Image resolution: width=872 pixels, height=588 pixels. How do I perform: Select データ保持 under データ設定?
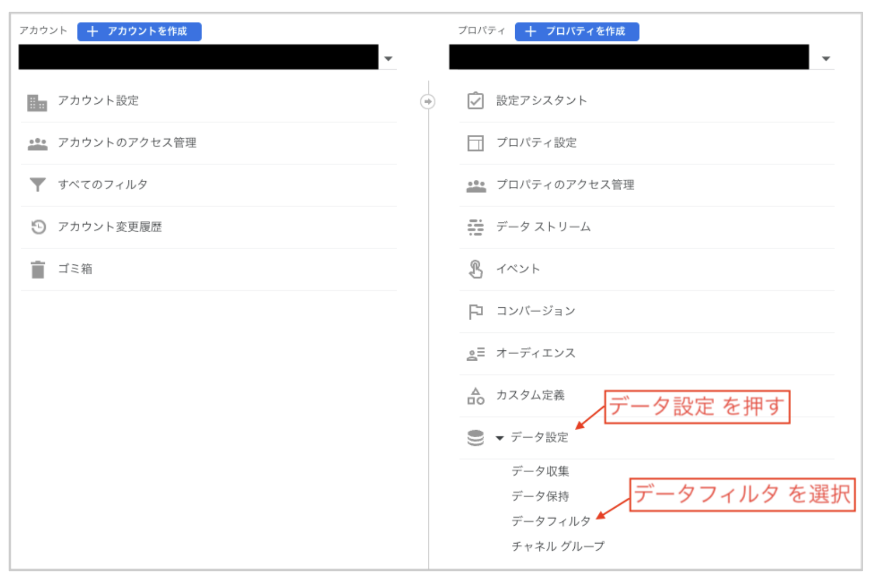tap(540, 496)
